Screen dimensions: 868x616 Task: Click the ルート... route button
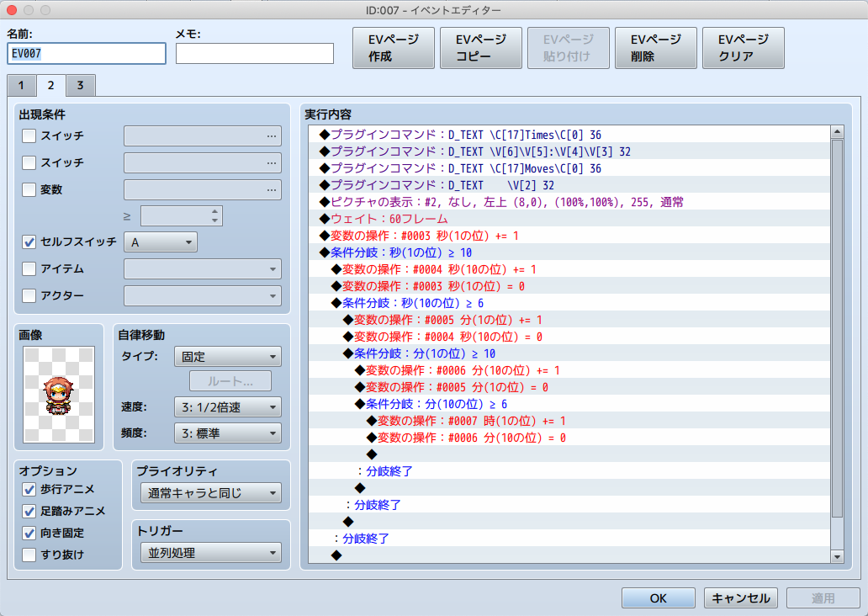click(x=230, y=382)
